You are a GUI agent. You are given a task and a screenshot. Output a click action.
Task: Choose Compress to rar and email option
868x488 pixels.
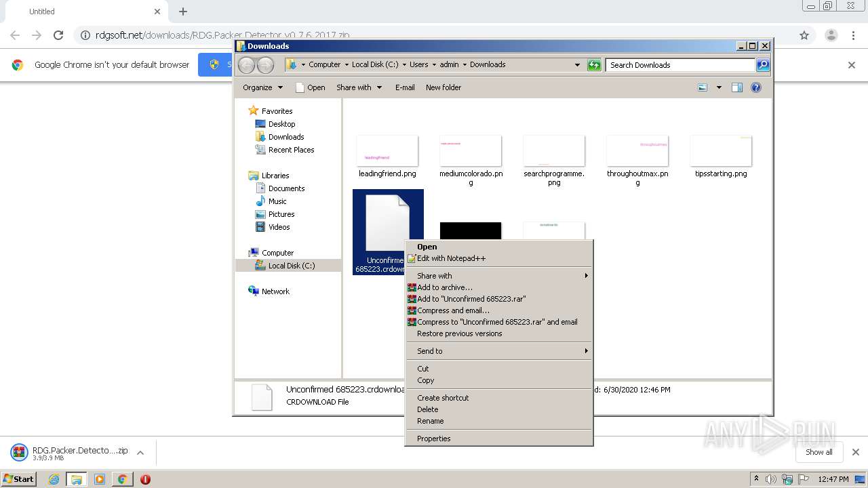pyautogui.click(x=499, y=322)
